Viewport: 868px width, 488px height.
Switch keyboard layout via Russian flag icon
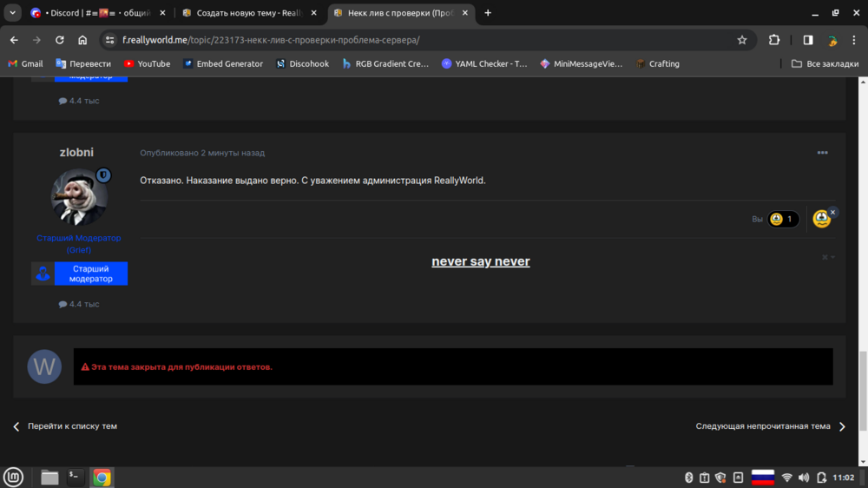(762, 478)
